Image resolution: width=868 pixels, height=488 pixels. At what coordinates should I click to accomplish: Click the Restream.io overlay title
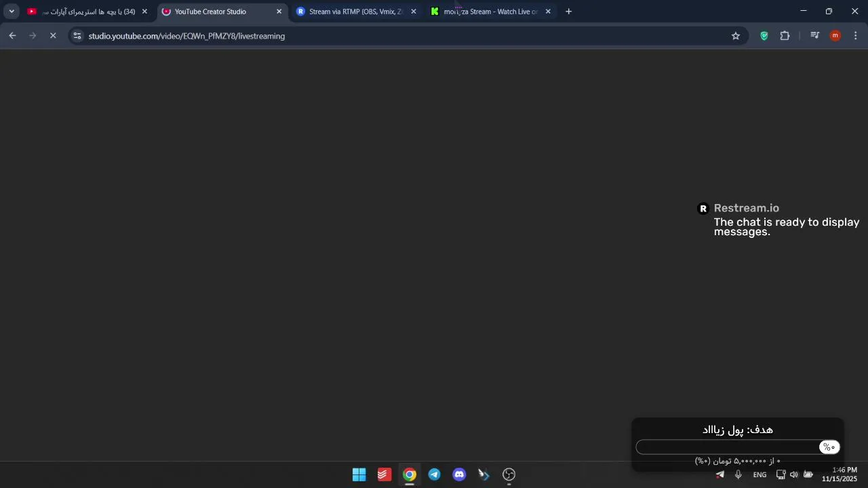point(747,208)
